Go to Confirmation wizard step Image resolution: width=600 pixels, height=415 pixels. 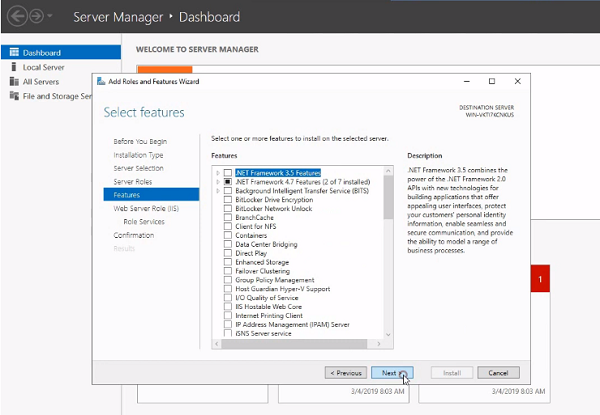pos(134,235)
